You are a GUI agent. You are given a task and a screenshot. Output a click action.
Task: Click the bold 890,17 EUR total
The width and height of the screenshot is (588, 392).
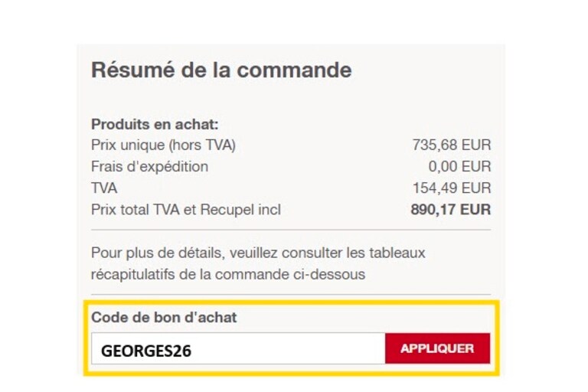[450, 209]
